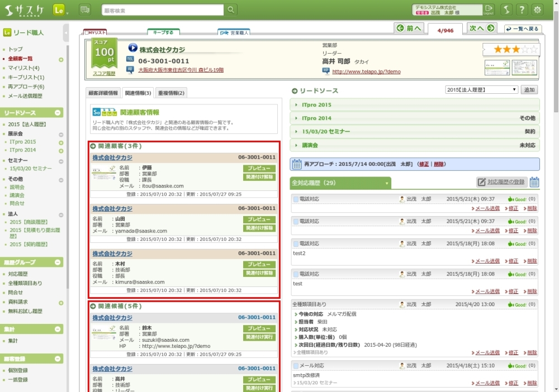Collapse the left sidebar with the arrow handle
The width and height of the screenshot is (559, 392).
(x=66, y=33)
